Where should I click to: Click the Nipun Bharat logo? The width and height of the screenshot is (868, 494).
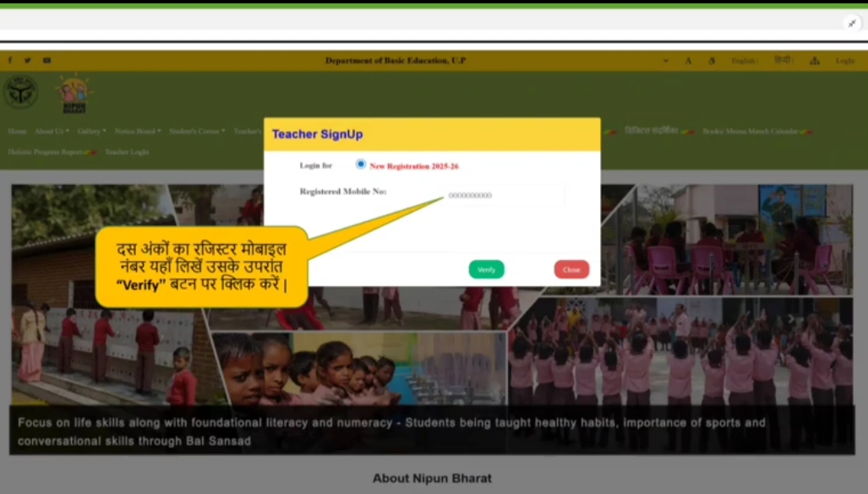pyautogui.click(x=74, y=94)
